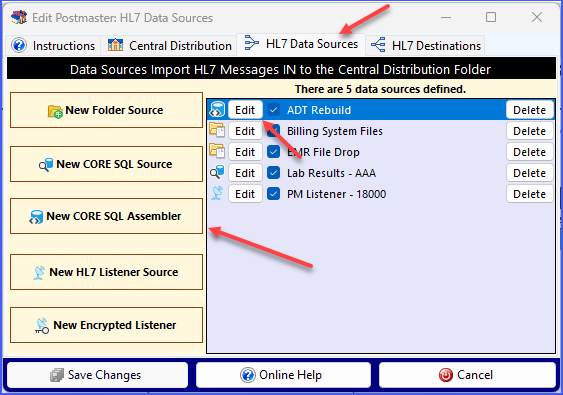Click the database magnifier icon on New CORE SQL Source
The height and width of the screenshot is (395, 563).
tap(46, 165)
